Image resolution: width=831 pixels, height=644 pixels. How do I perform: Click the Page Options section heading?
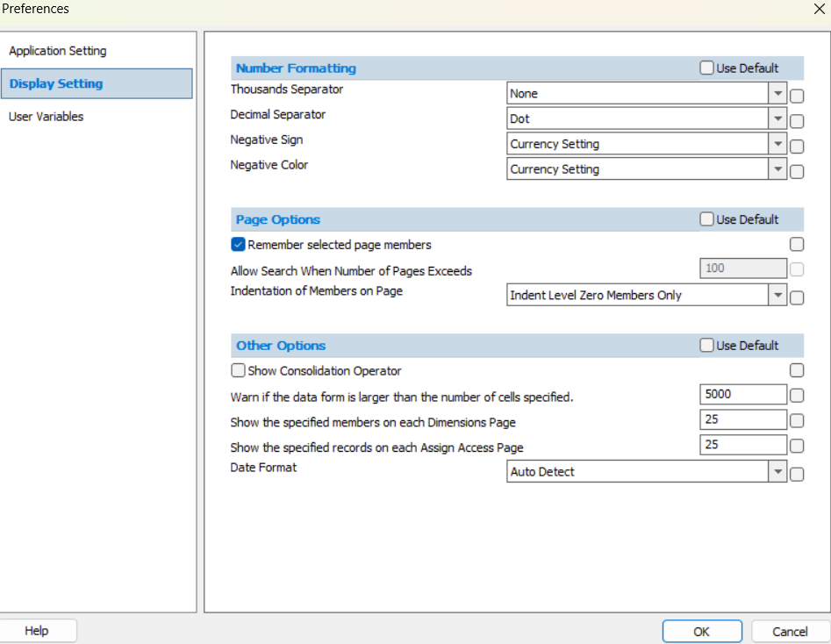277,219
